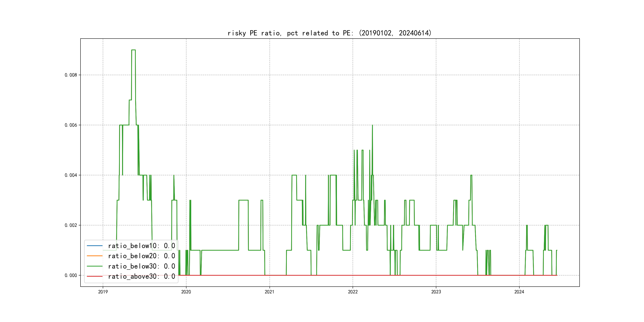Click the 0.004 y-axis tick label
The image size is (644, 322).
coord(71,175)
